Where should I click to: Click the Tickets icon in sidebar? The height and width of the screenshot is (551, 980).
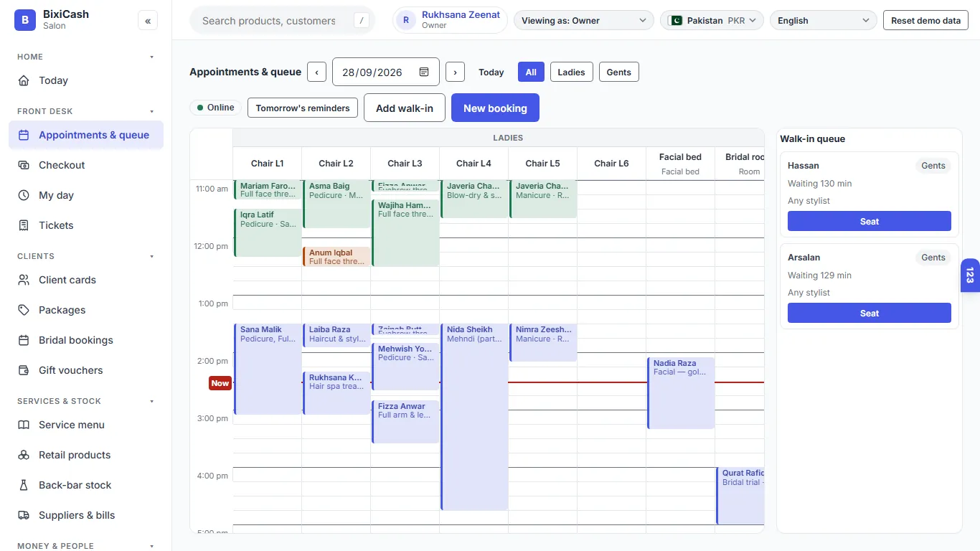point(24,225)
